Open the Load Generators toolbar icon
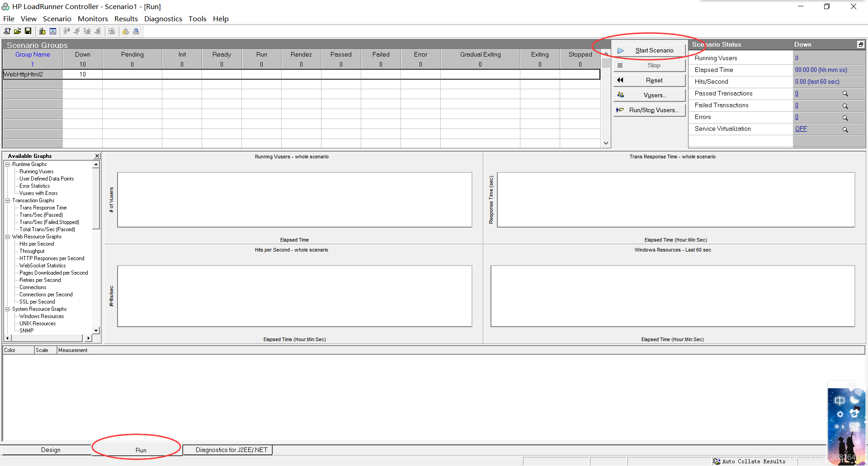868x466 pixels. tap(42, 31)
